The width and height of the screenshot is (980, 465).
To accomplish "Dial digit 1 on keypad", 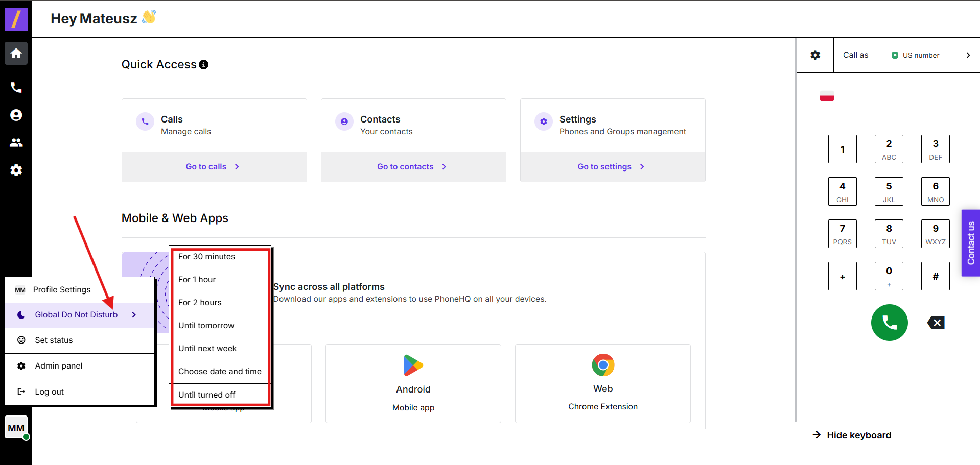I will coord(843,149).
